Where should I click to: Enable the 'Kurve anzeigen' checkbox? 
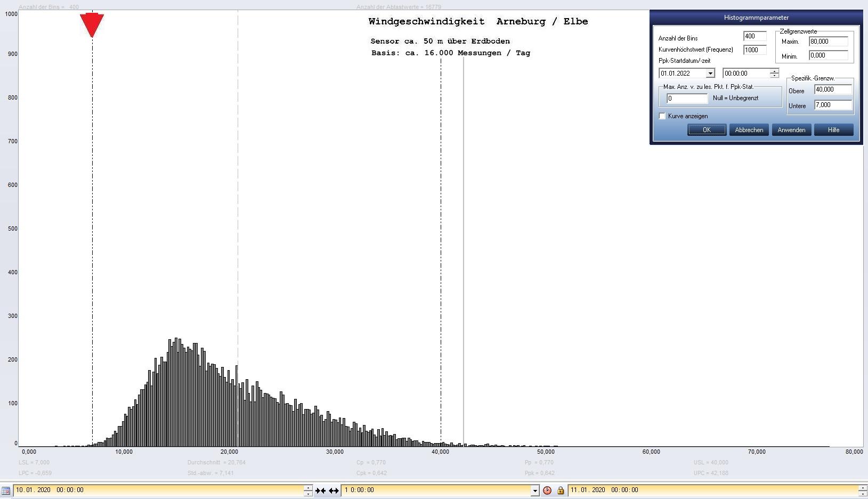662,116
